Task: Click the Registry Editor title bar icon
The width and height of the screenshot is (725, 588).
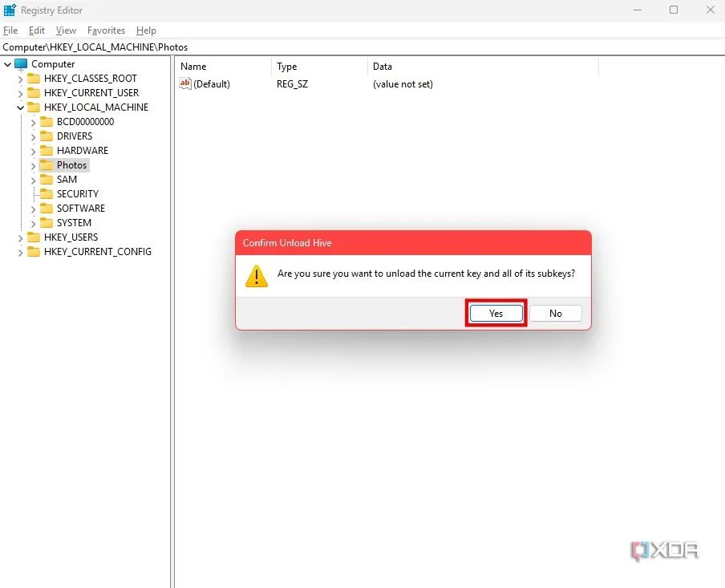Action: 10,10
